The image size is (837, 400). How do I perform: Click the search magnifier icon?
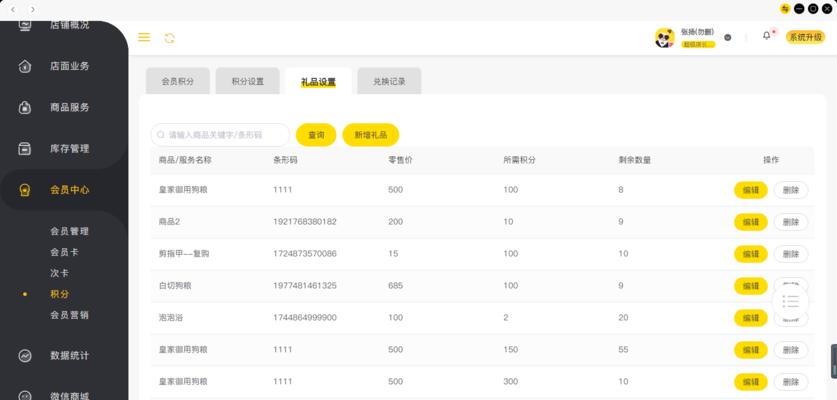point(161,135)
